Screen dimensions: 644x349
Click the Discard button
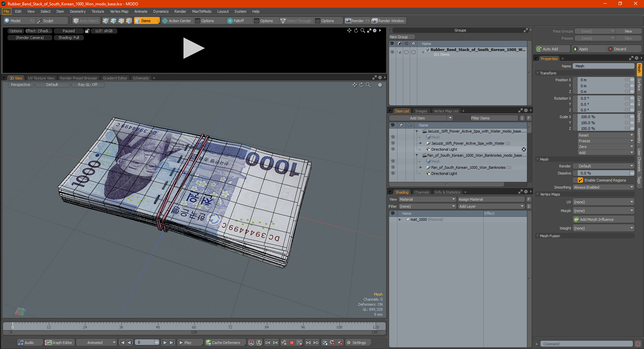[x=624, y=49]
